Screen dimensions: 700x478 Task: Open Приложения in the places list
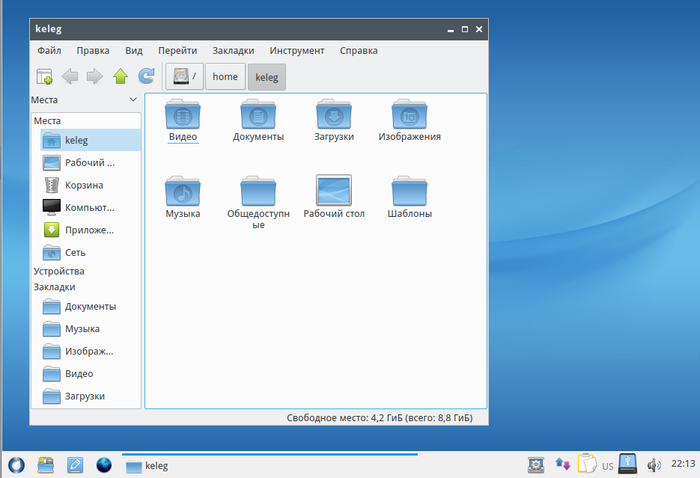point(88,230)
